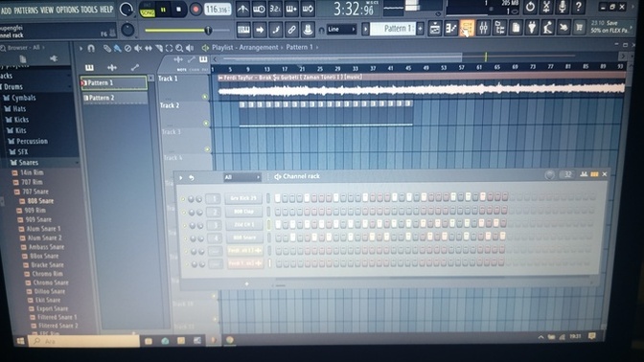This screenshot has width=644, height=362.
Task: Mute the 808 Clap channel LED
Action: (184, 213)
